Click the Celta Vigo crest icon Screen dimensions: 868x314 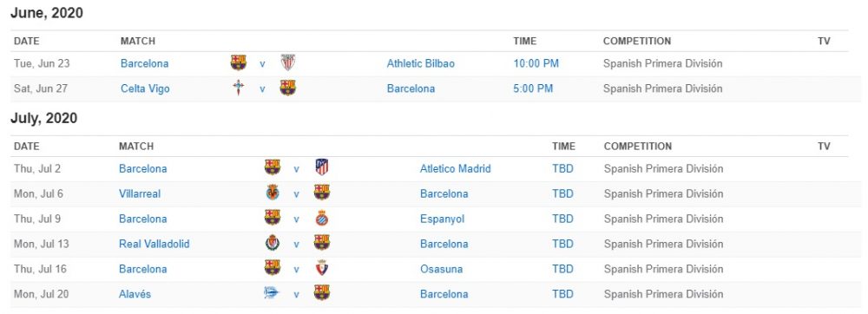239,88
